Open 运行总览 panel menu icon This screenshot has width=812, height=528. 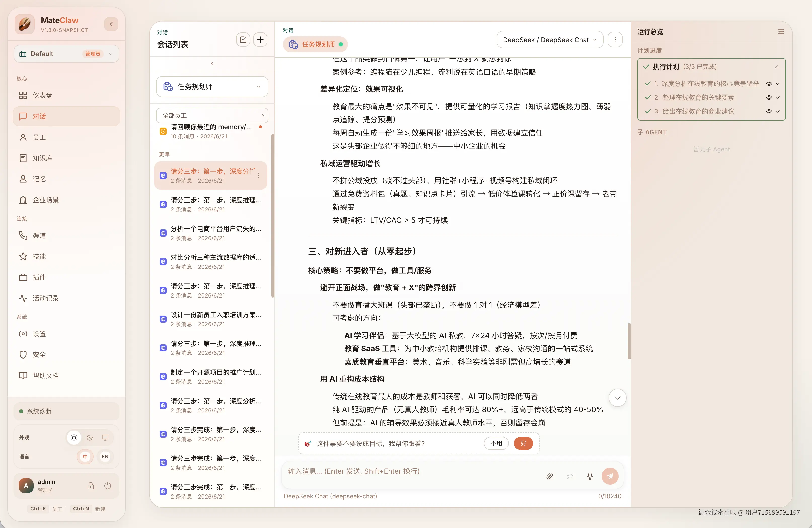click(x=781, y=32)
